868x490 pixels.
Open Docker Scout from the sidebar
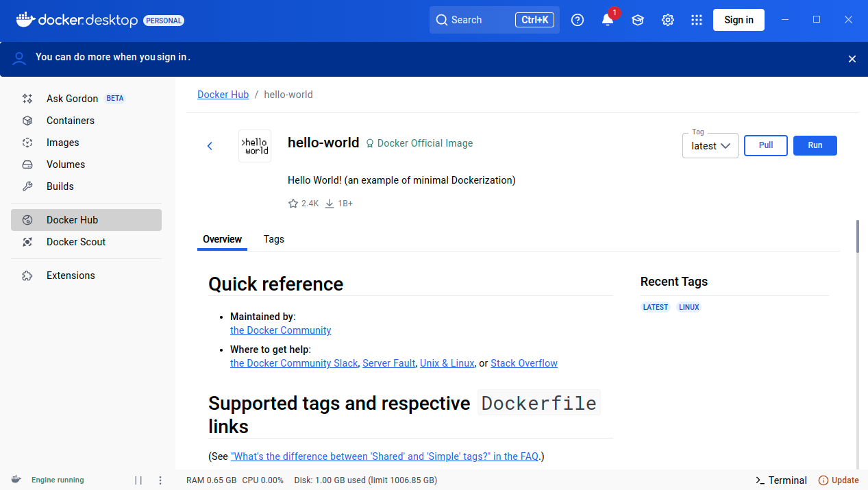(75, 242)
